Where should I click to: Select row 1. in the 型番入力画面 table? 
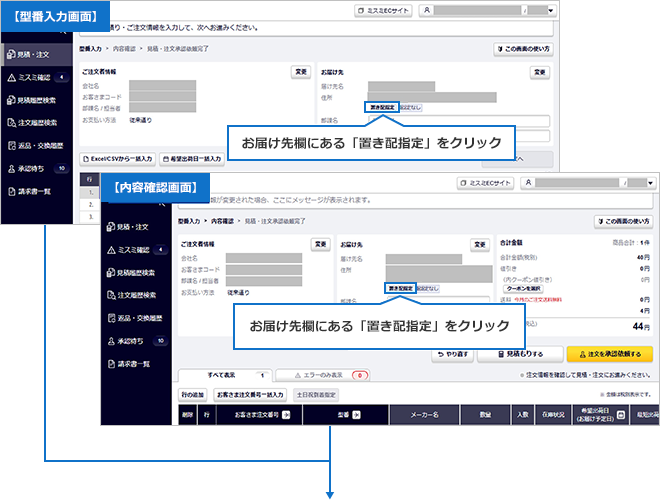point(90,192)
